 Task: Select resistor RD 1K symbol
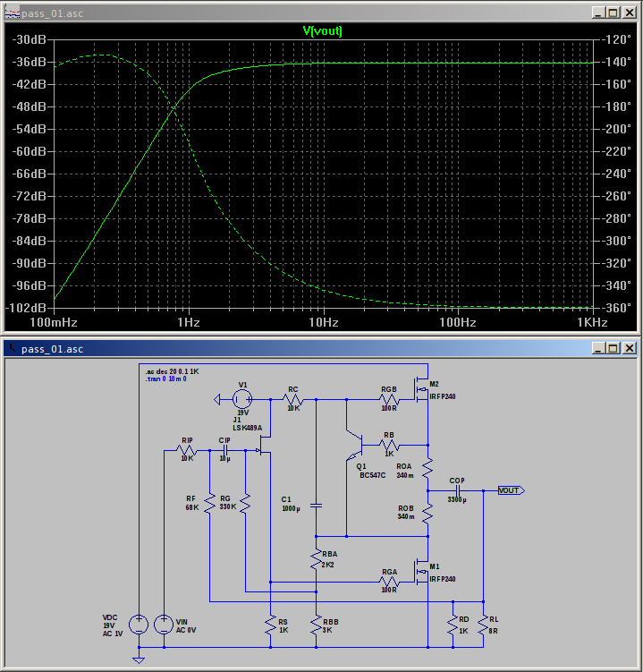coord(453,625)
